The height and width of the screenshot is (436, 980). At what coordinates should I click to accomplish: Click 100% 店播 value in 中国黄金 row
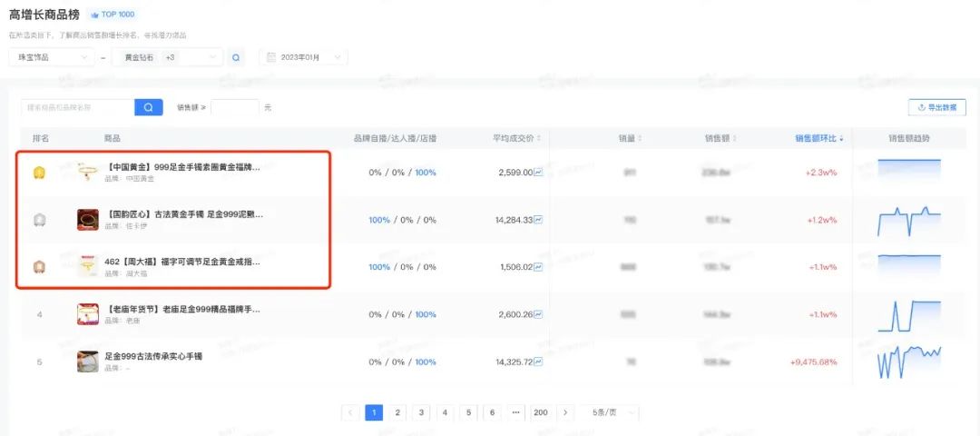[x=426, y=173]
